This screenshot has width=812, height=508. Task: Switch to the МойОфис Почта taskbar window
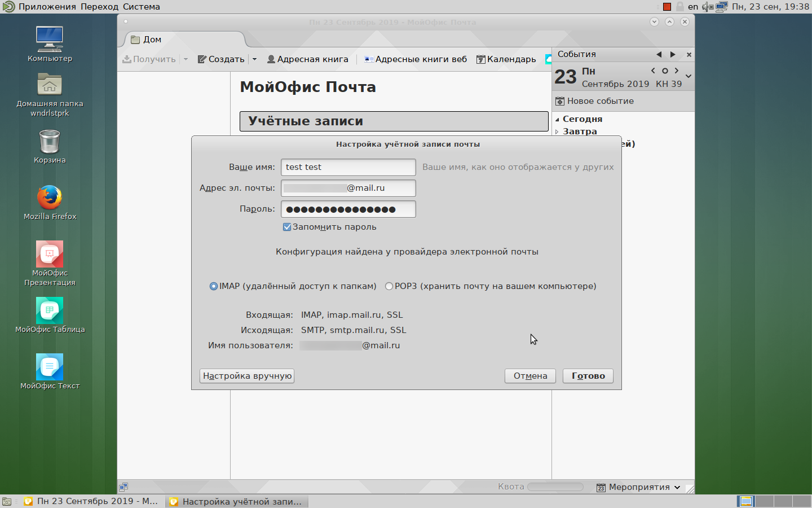[91, 501]
